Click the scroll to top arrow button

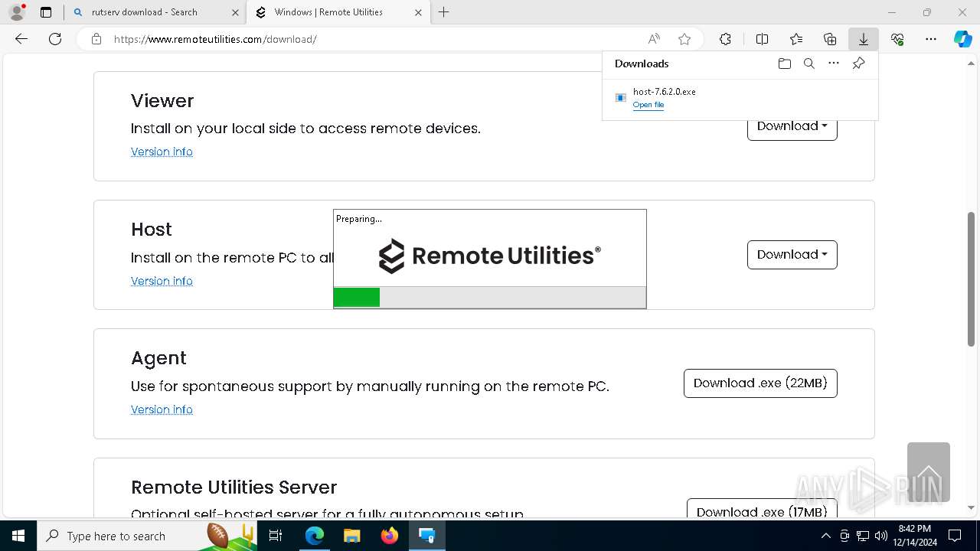pos(929,472)
